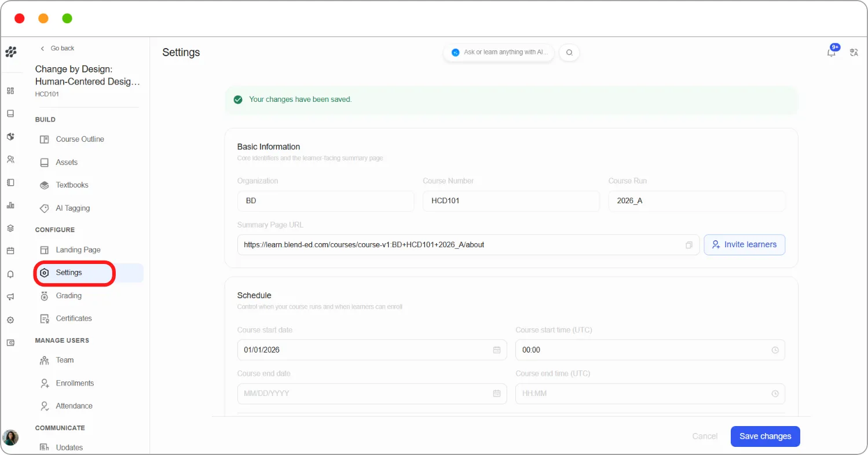Copy the Summary Page URL
The width and height of the screenshot is (868, 455).
(689, 245)
